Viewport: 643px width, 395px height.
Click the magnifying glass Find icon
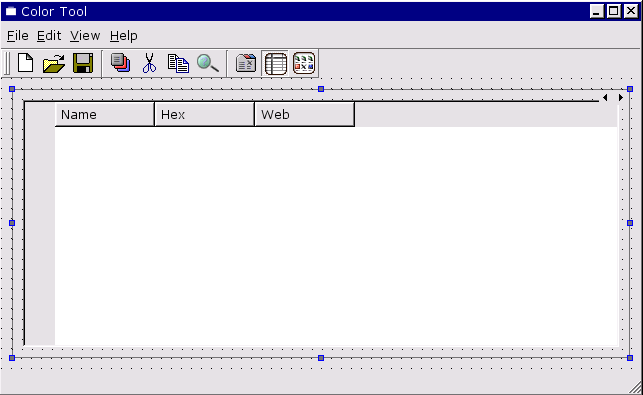[x=207, y=63]
